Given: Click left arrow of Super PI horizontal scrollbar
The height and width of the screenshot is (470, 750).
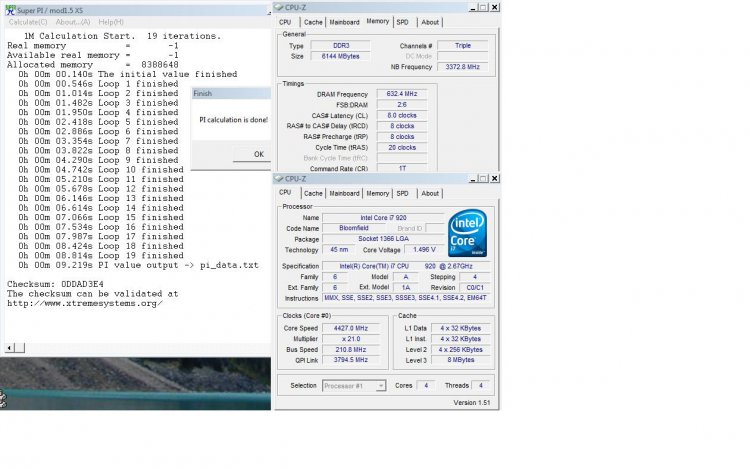Looking at the screenshot, I should (10, 348).
